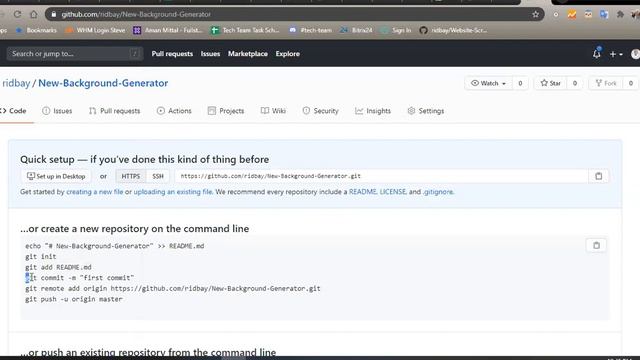Open the Bookmarks folder in the bookmarks bar
The image size is (640, 360).
click(36, 30)
